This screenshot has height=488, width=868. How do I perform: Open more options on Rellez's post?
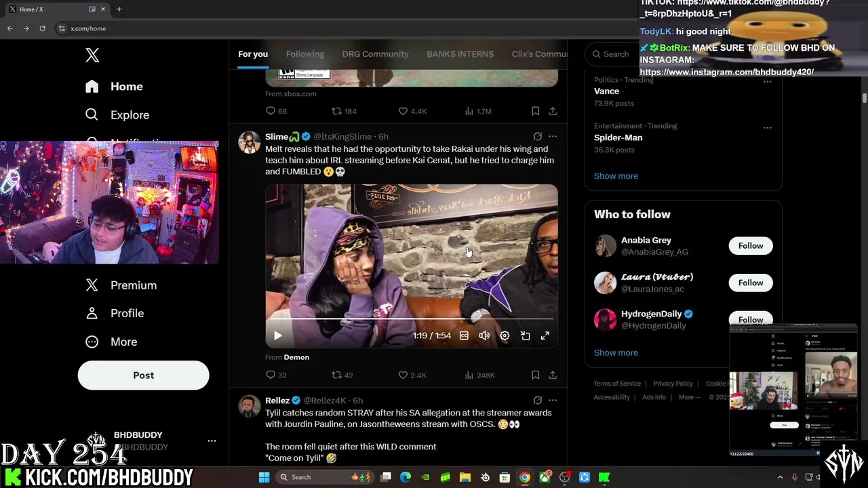tap(553, 401)
